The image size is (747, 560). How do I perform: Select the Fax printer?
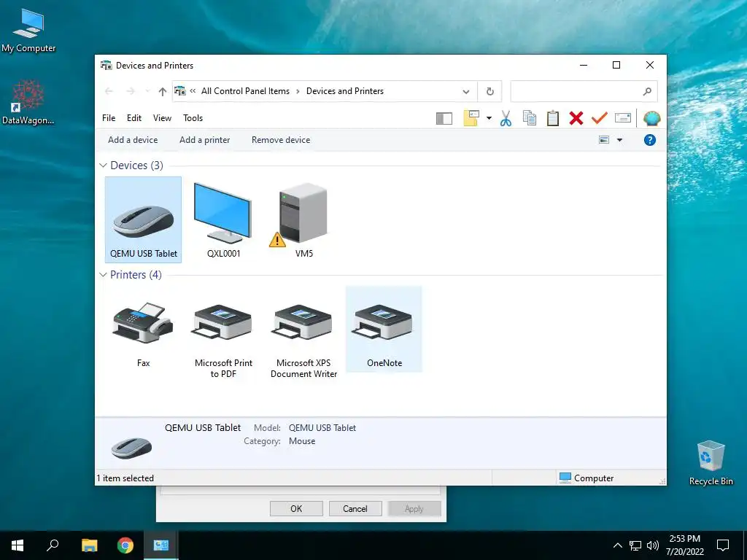tap(143, 329)
